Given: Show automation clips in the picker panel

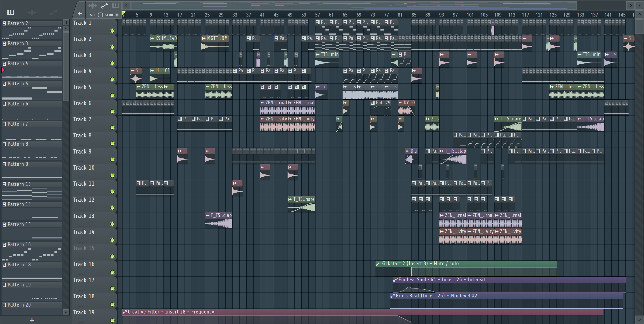Looking at the screenshot, I should click(x=53, y=12).
